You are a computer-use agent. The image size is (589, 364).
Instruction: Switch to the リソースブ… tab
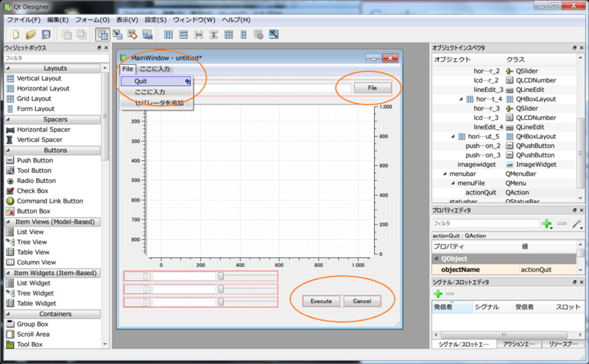563,343
